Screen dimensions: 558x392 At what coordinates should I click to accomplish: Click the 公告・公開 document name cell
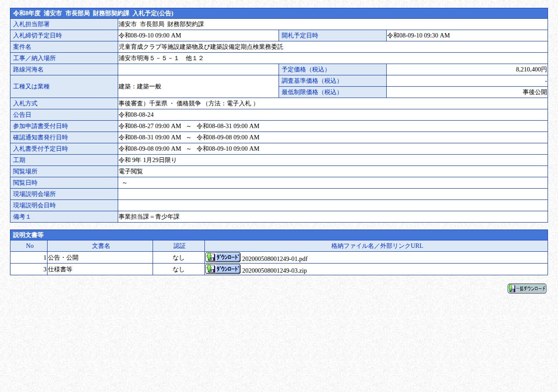[x=100, y=257]
